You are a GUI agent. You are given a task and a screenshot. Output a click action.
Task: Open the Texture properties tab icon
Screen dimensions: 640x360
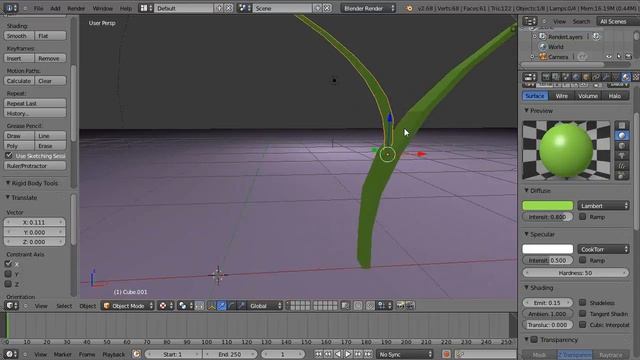coord(636,77)
